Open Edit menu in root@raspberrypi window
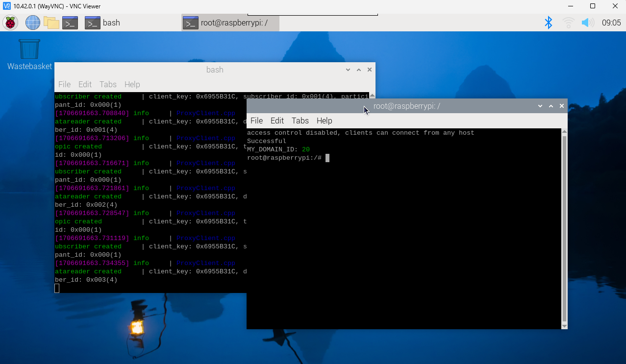The image size is (626, 364). [x=277, y=121]
